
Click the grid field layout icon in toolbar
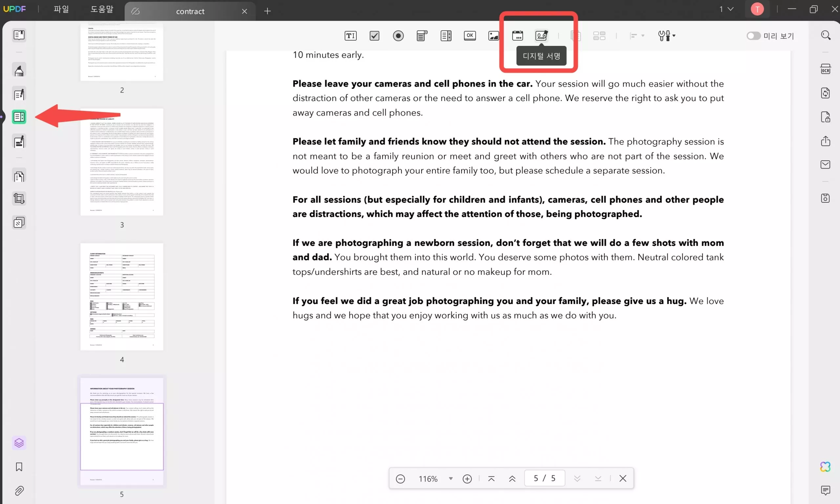tap(599, 36)
